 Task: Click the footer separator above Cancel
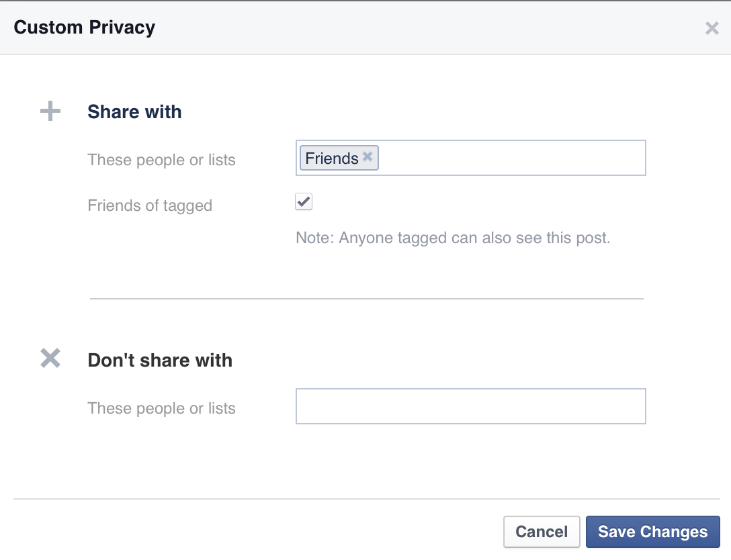coord(367,499)
